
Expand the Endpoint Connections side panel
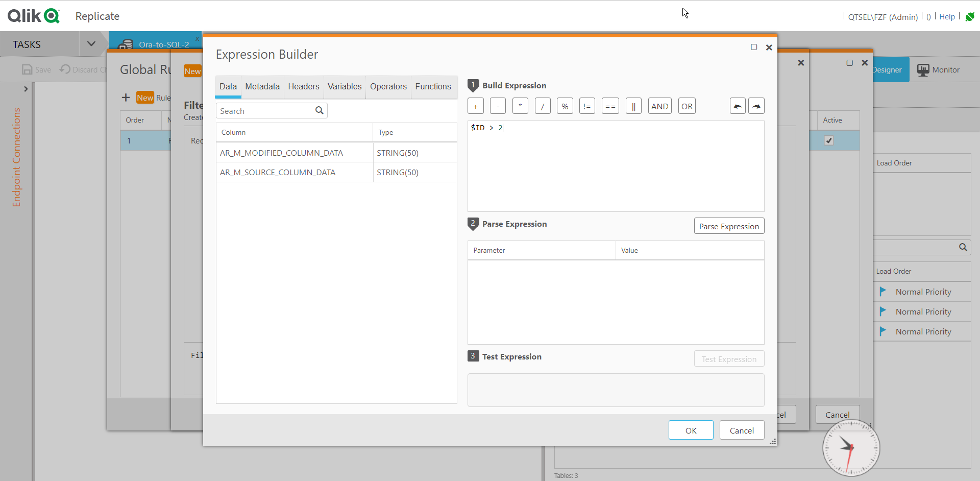tap(26, 89)
